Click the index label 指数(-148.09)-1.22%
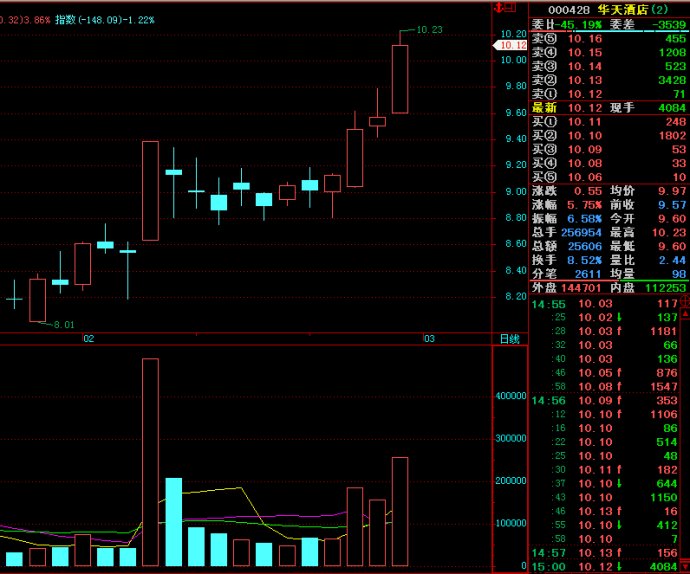The width and height of the screenshot is (690, 574). pyautogui.click(x=105, y=20)
